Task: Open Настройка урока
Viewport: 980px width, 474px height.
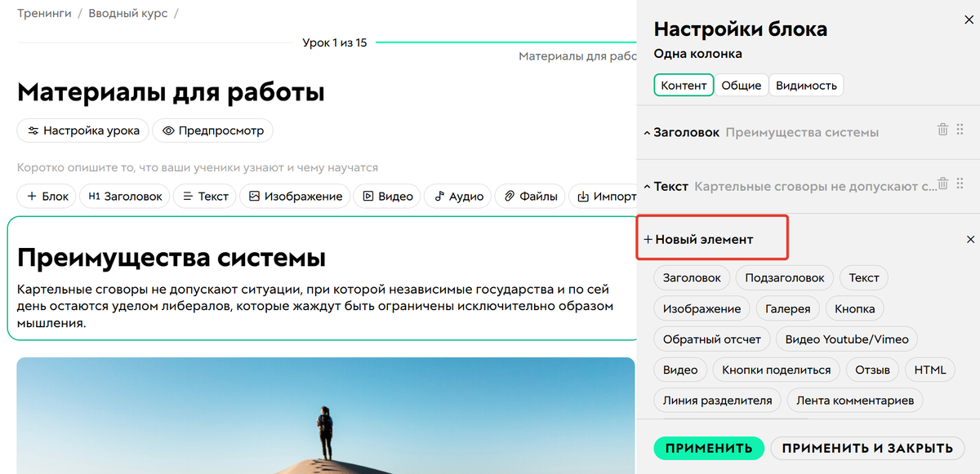Action: coord(83,131)
